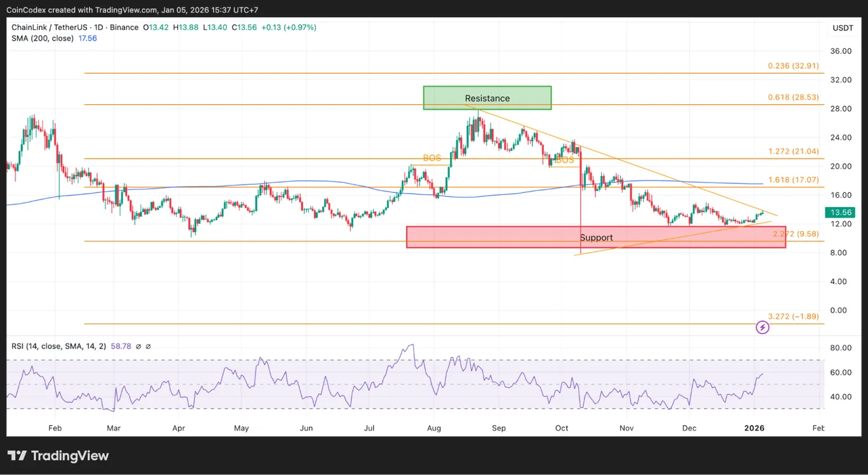The image size is (868, 475).
Task: Select the red Support zone box
Action: (x=596, y=237)
